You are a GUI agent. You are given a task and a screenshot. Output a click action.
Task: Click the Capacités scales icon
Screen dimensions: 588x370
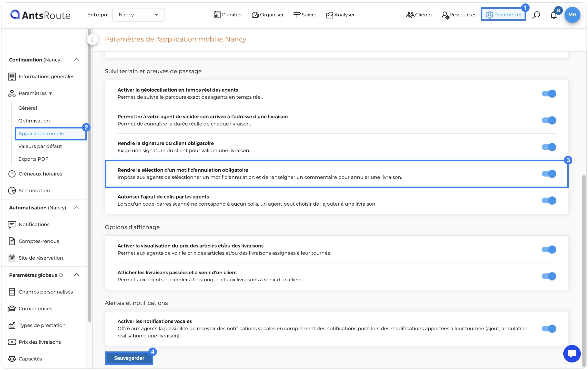coord(12,359)
